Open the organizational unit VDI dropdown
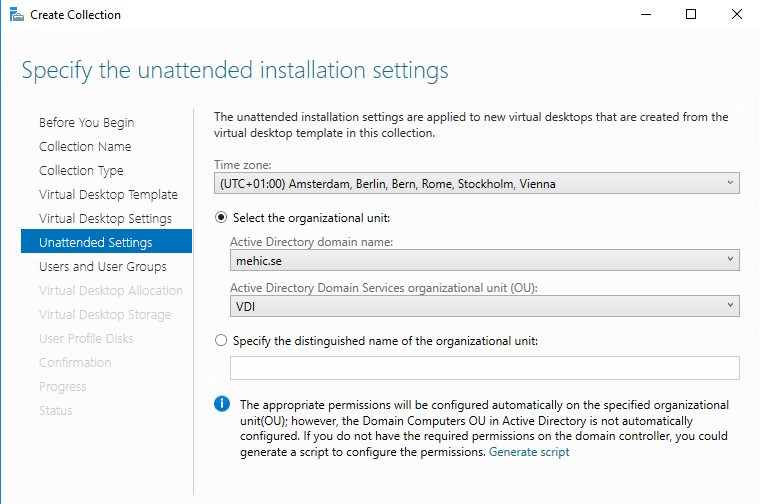The image size is (760, 504). (484, 306)
